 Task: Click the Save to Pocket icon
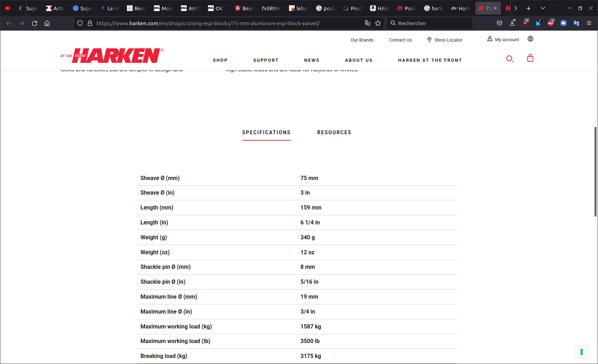(x=500, y=23)
